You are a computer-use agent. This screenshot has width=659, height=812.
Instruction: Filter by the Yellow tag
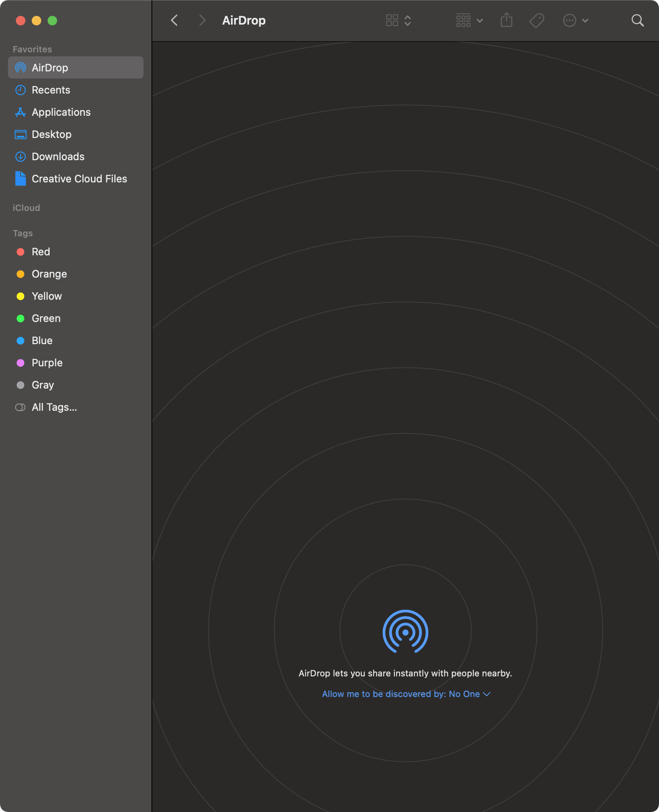76,296
